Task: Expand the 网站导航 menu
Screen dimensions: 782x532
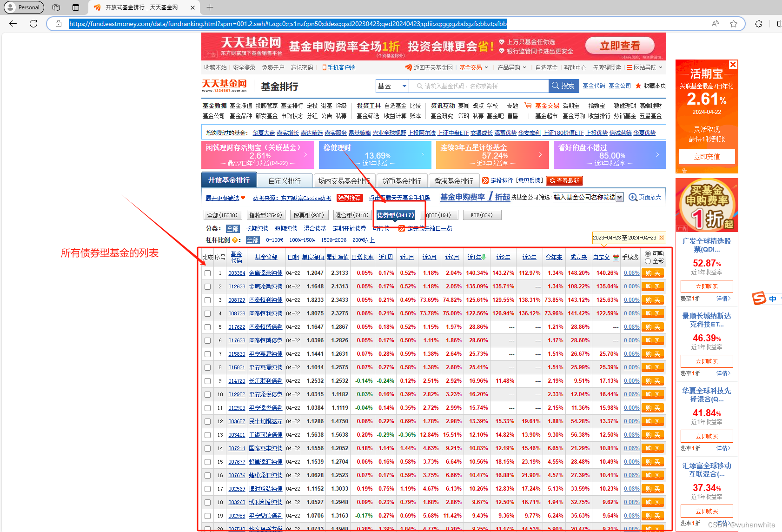Action: coord(645,67)
